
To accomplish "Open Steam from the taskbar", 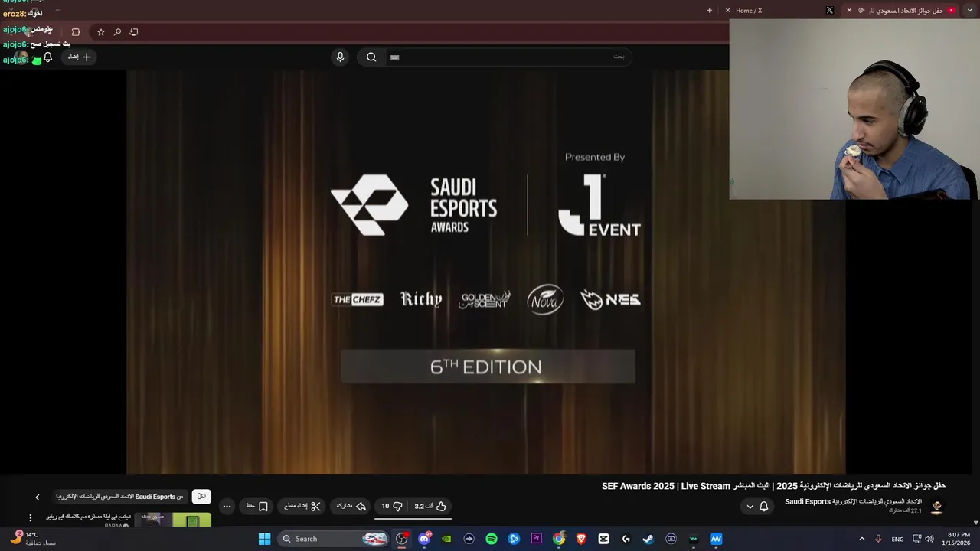I will coord(648,539).
